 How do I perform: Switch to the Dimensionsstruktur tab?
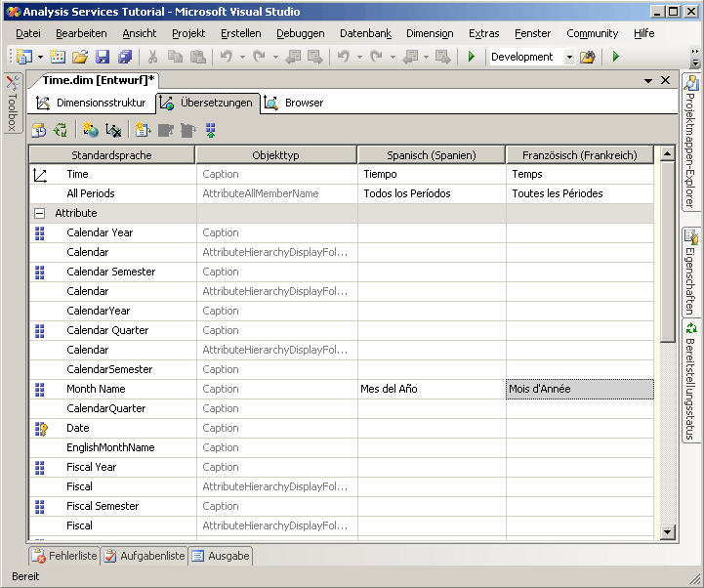(92, 103)
